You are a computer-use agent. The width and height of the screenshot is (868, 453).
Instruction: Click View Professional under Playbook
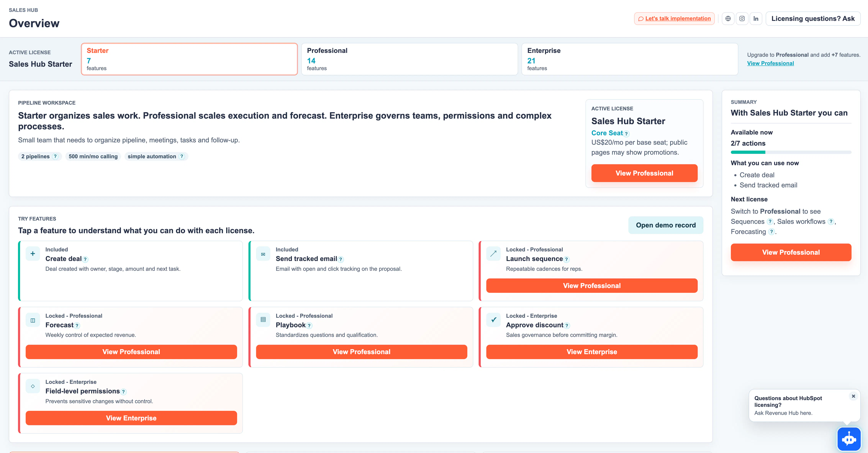point(362,352)
